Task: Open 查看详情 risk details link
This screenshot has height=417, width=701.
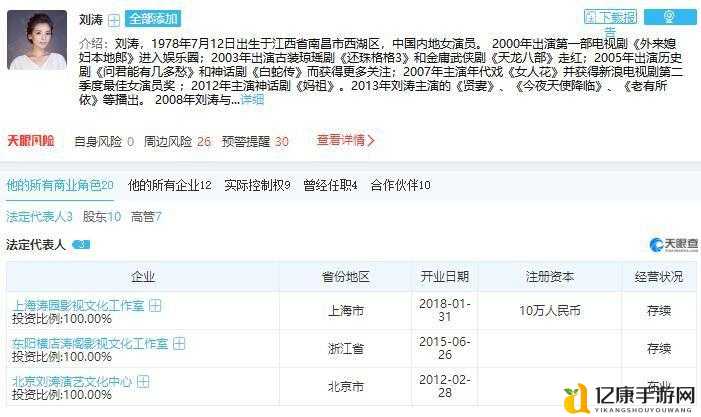Action: tap(346, 141)
